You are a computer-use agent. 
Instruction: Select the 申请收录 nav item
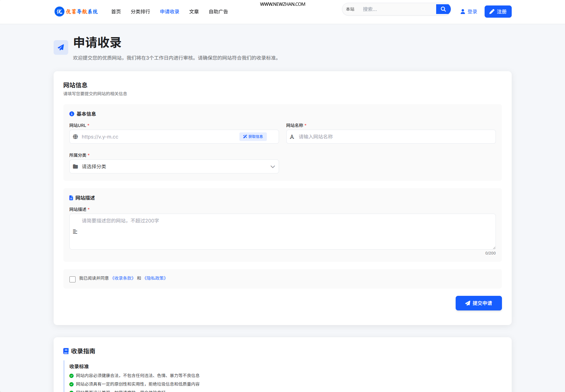170,12
